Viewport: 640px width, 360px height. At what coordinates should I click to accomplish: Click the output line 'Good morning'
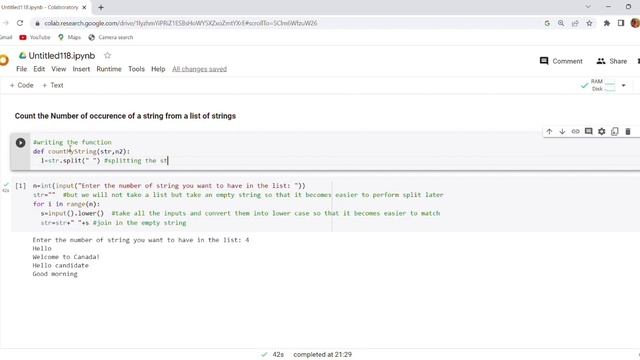[55, 274]
